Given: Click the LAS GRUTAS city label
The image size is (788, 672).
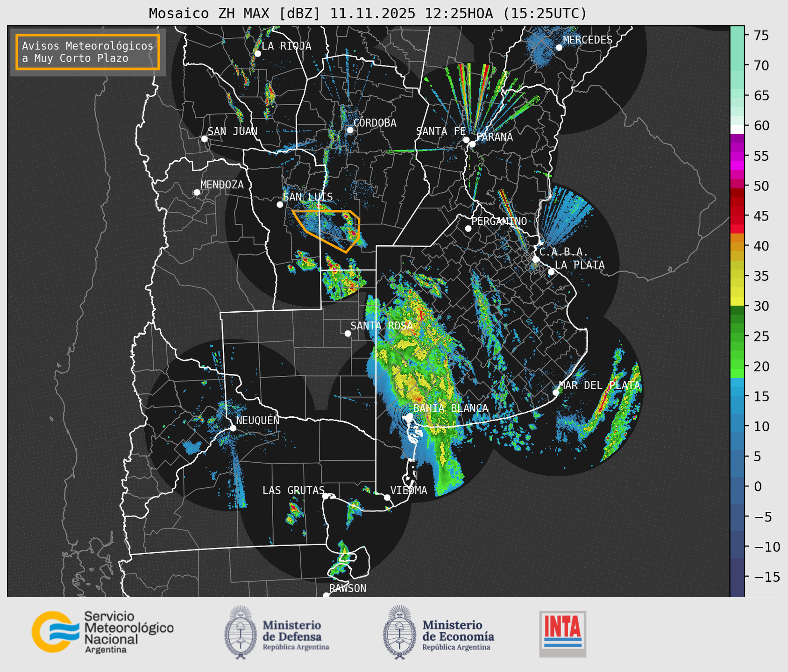Looking at the screenshot, I should [293, 490].
